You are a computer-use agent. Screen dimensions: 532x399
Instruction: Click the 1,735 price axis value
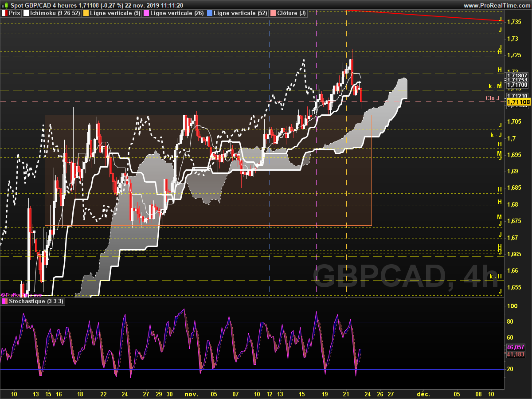[514, 22]
